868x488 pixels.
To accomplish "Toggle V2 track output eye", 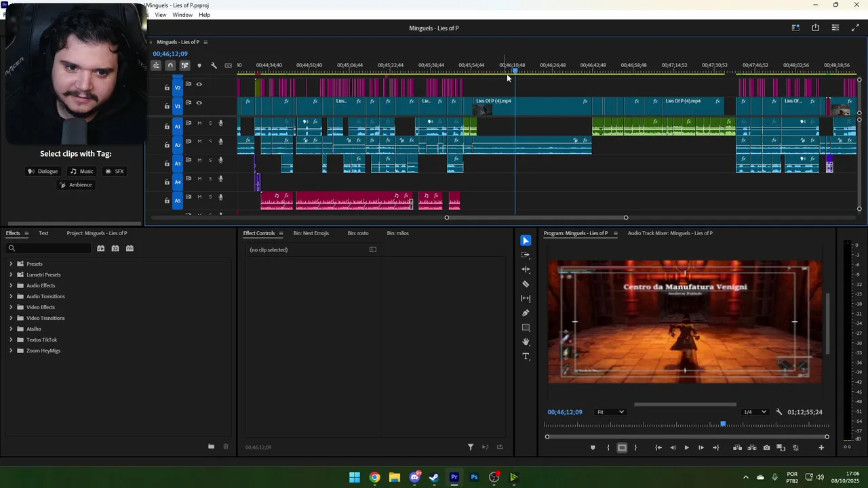I will 199,84.
